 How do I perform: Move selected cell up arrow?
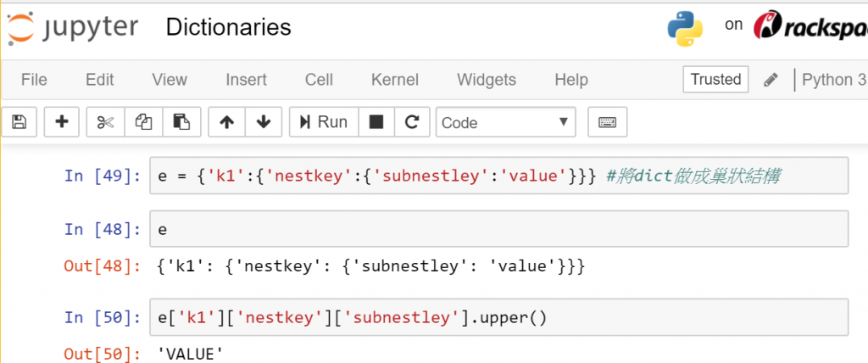coord(226,122)
